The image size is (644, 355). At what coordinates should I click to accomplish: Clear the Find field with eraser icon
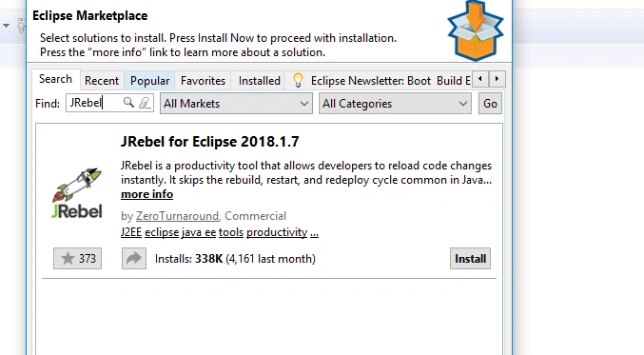click(145, 103)
